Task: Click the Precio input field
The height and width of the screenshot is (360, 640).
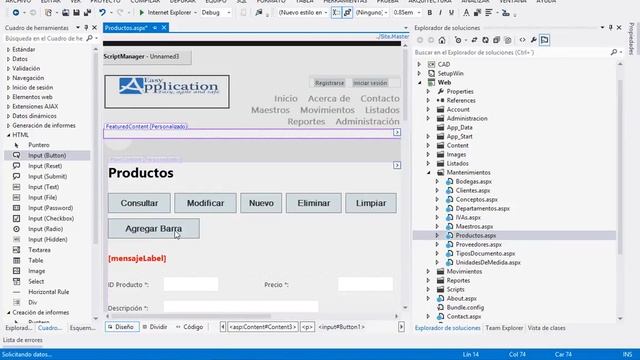Action: click(x=365, y=284)
